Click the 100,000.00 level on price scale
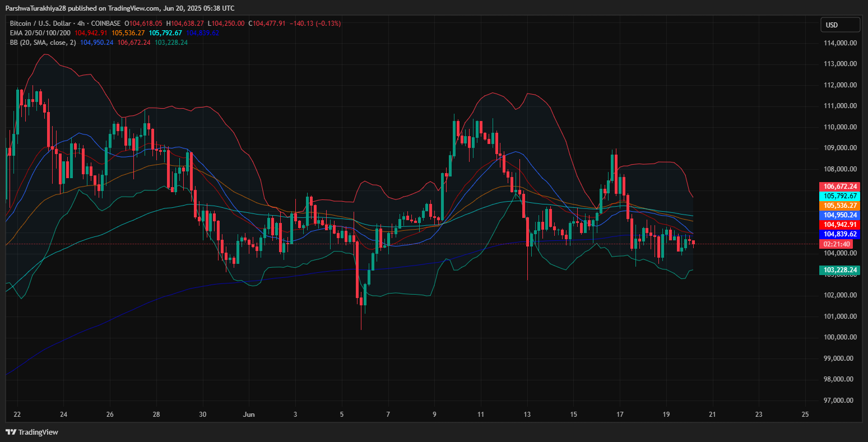The image size is (868, 442). [838, 337]
